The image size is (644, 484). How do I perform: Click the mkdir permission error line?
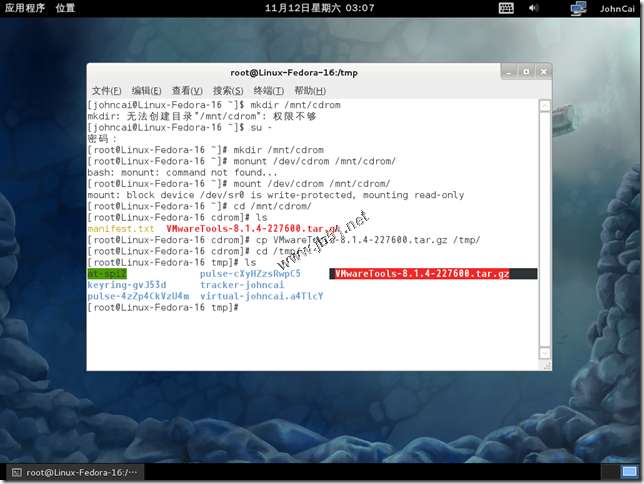click(202, 117)
